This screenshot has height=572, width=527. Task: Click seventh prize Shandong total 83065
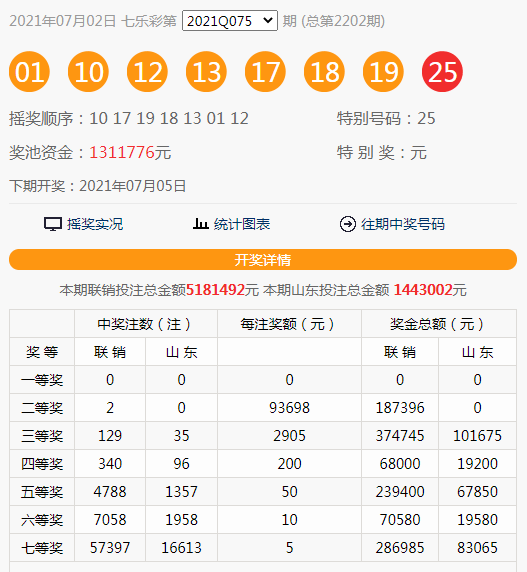[477, 548]
